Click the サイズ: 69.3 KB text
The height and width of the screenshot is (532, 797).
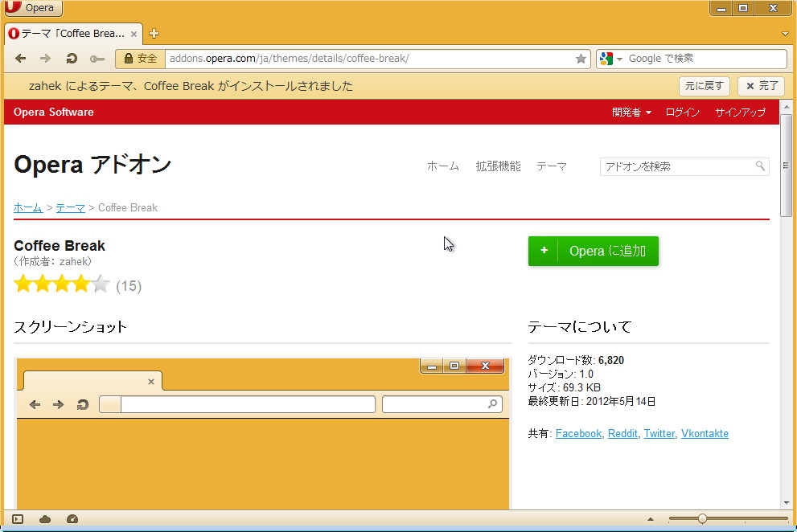[x=565, y=387]
